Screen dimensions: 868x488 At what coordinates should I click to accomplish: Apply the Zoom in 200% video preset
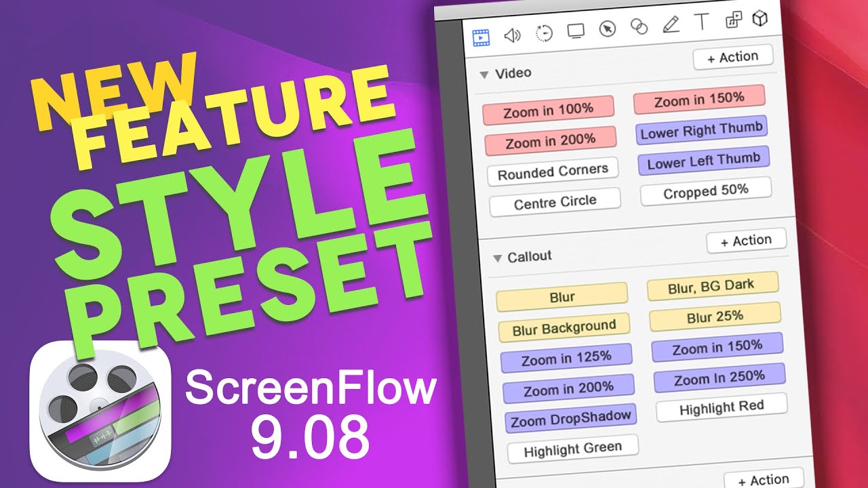point(551,141)
